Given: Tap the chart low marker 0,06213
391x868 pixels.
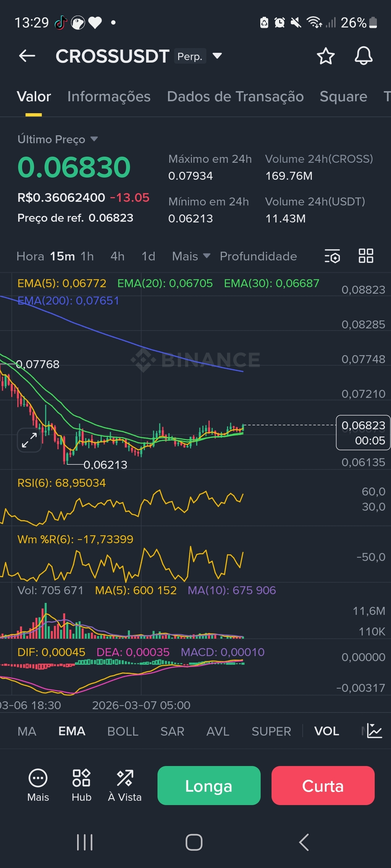Looking at the screenshot, I should [105, 465].
